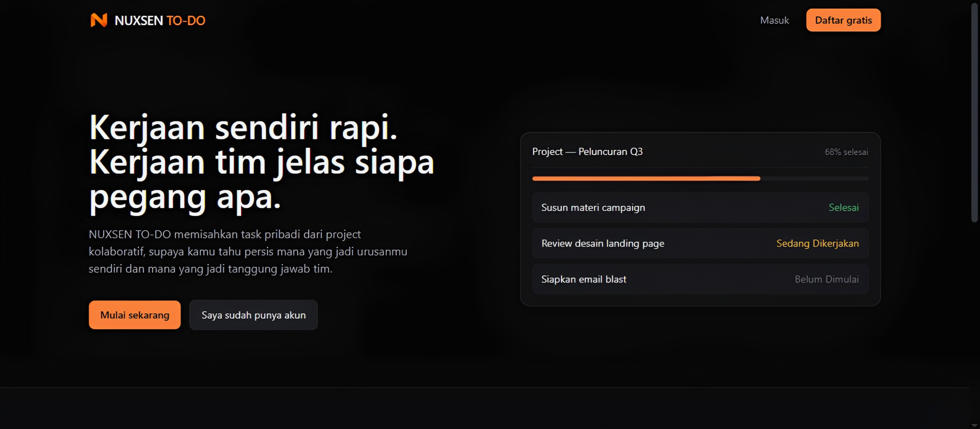Select the Susun materi campaign task row
This screenshot has height=429, width=980.
click(x=700, y=207)
